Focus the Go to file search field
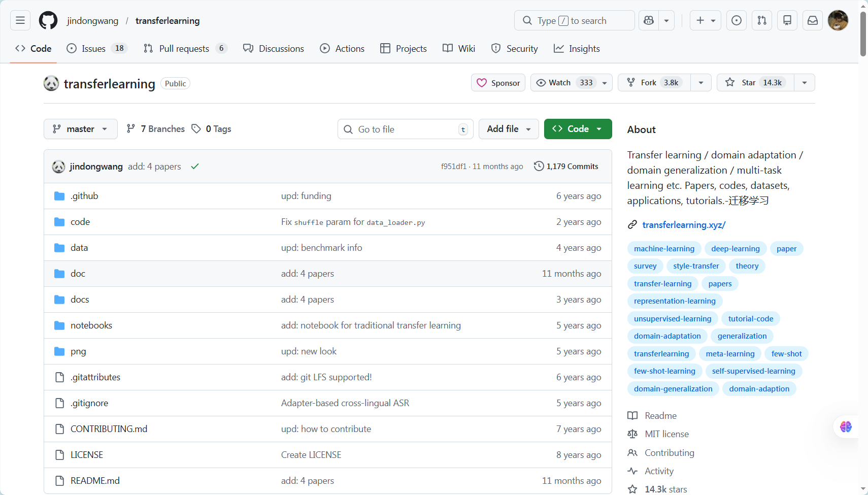This screenshot has height=495, width=868. [405, 129]
